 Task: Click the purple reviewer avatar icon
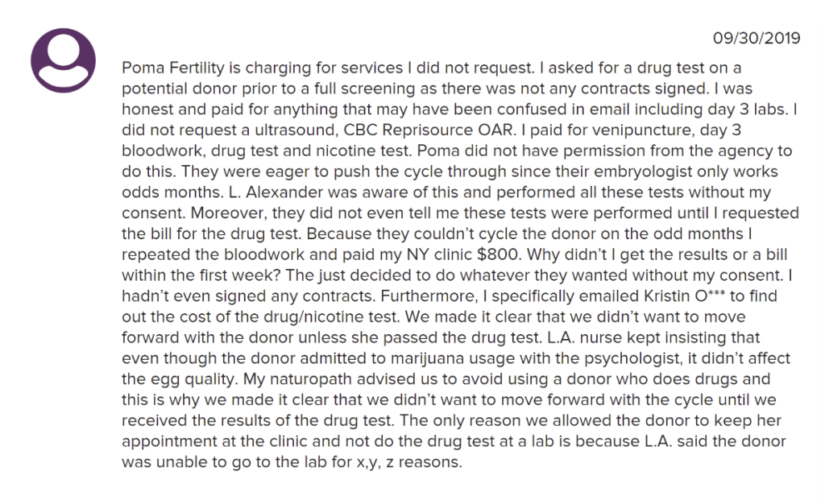coord(63,60)
